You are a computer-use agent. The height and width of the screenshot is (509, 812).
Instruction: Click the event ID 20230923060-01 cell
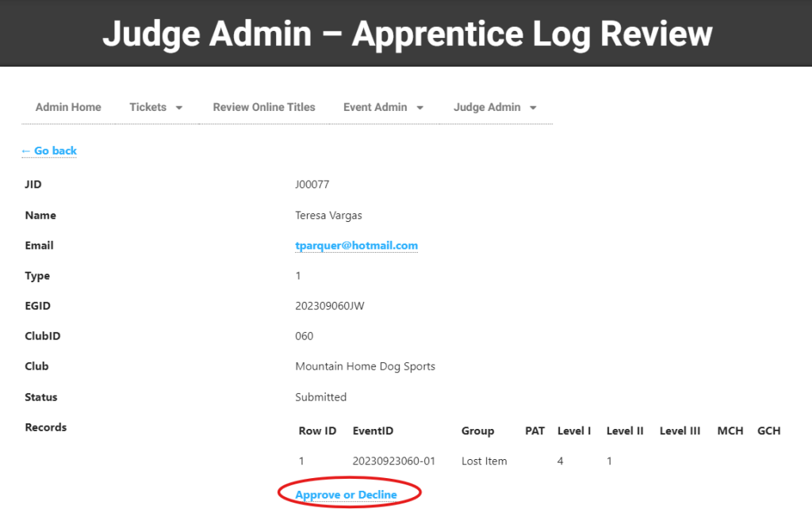(393, 461)
